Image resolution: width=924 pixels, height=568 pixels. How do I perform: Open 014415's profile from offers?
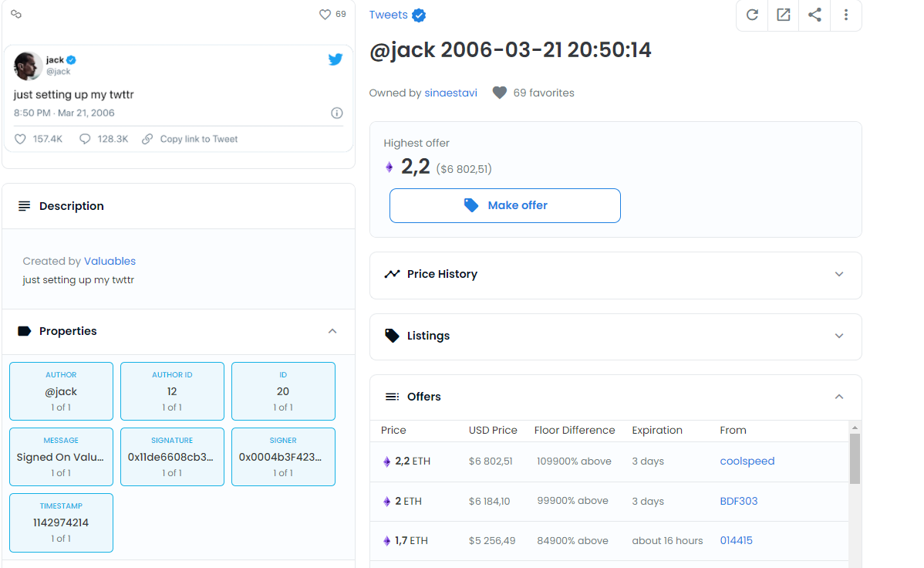tap(736, 541)
